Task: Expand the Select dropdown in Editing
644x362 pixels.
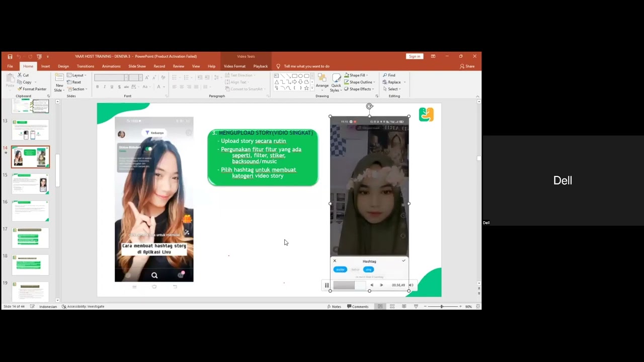Action: (392, 89)
